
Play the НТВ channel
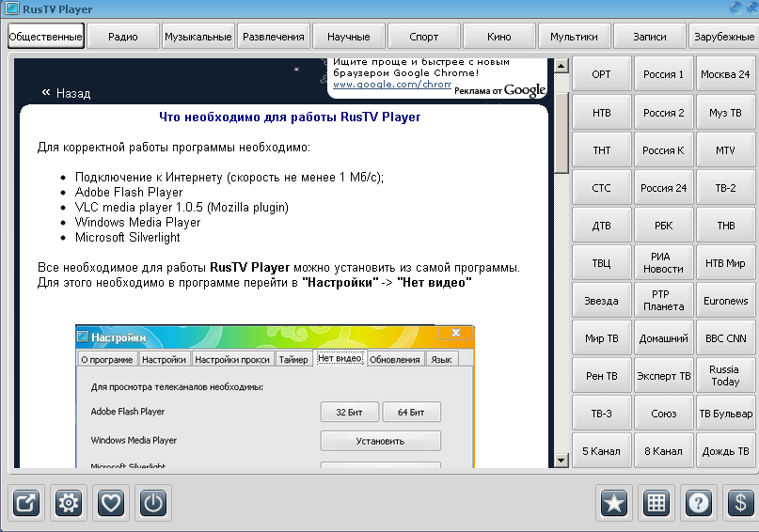click(602, 112)
